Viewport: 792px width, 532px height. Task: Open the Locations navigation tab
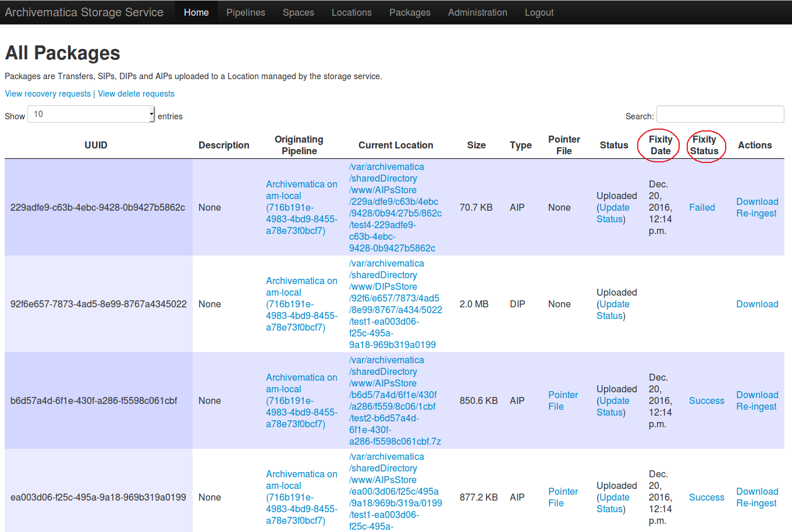(351, 12)
